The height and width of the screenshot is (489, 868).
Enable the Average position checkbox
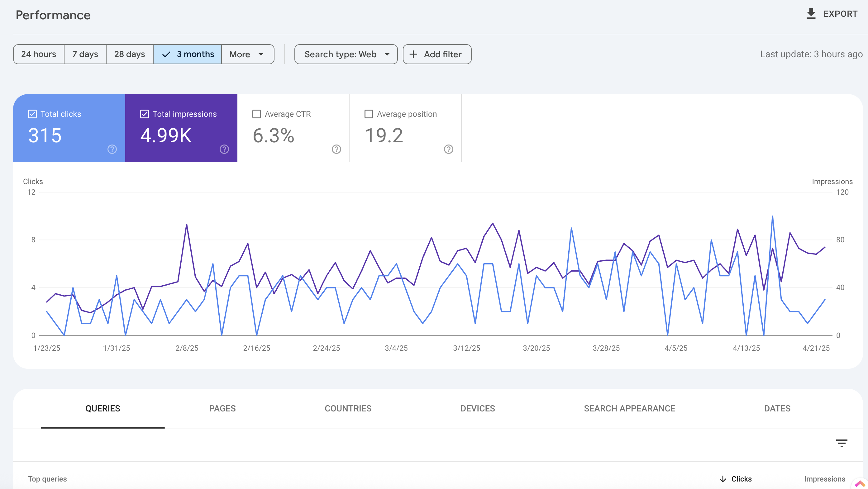(x=369, y=114)
